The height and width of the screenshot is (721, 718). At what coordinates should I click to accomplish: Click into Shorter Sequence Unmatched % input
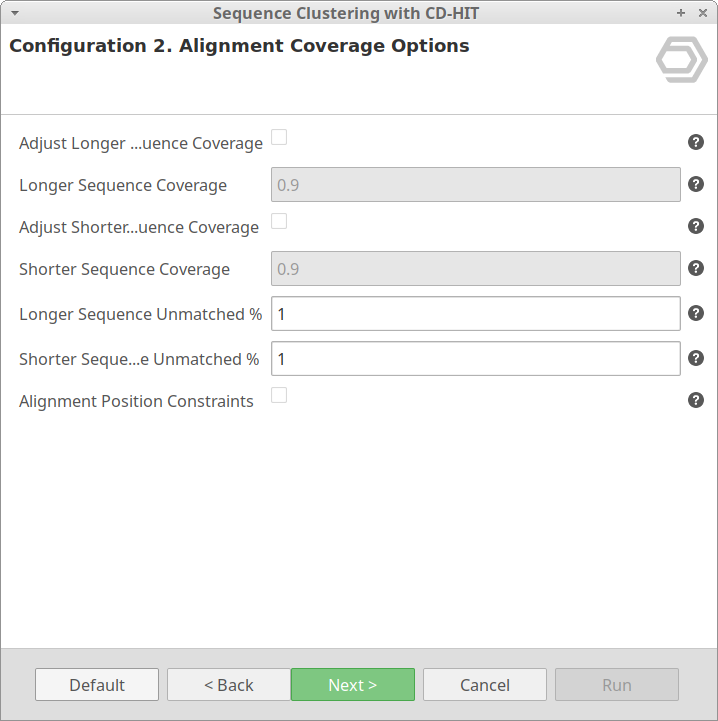click(476, 358)
